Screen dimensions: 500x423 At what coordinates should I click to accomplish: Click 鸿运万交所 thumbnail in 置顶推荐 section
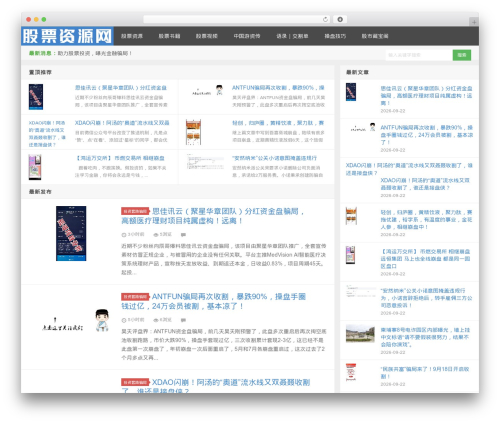[x=35, y=167]
